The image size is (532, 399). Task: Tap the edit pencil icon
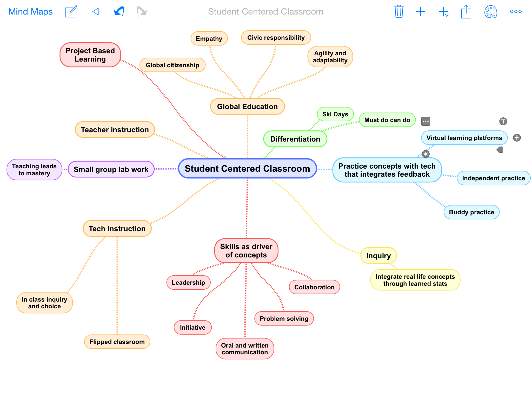pyautogui.click(x=71, y=11)
